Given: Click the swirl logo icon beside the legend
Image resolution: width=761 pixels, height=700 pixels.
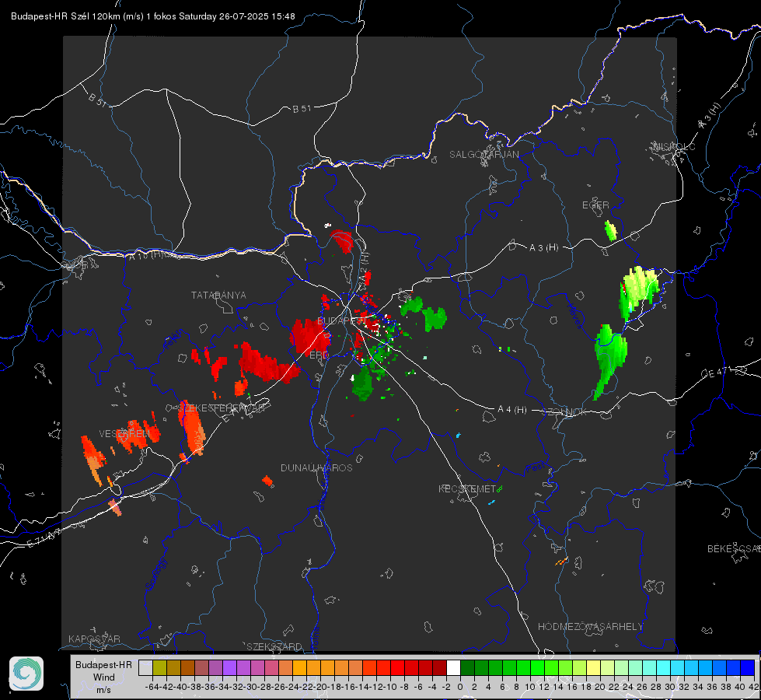Looking at the screenshot, I should coord(26,674).
